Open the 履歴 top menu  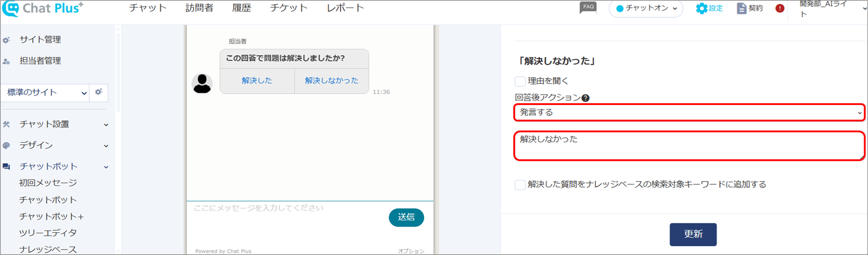pos(242,8)
